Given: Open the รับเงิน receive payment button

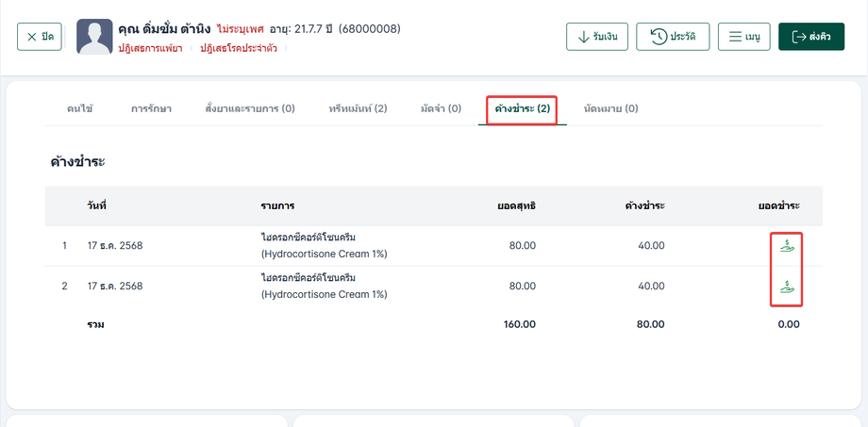Looking at the screenshot, I should pyautogui.click(x=597, y=37).
